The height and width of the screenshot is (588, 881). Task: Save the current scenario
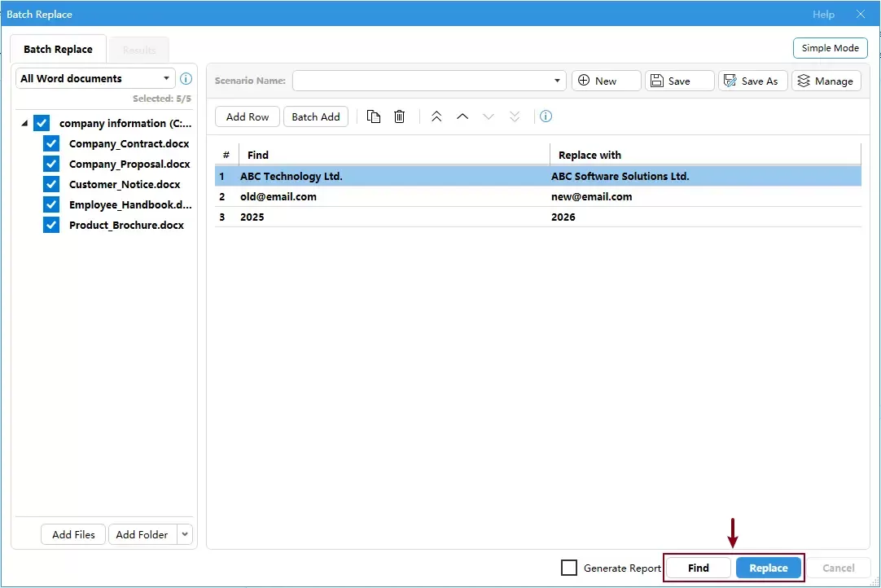point(679,81)
